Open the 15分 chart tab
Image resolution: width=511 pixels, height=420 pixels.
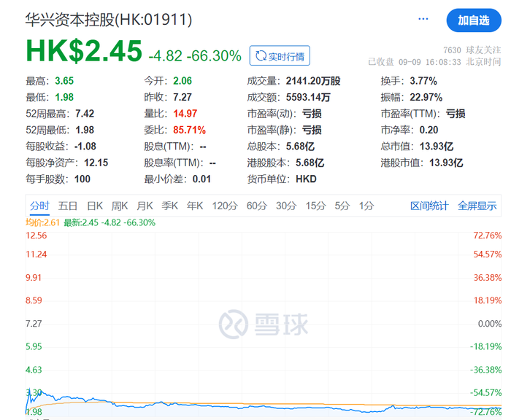316,206
